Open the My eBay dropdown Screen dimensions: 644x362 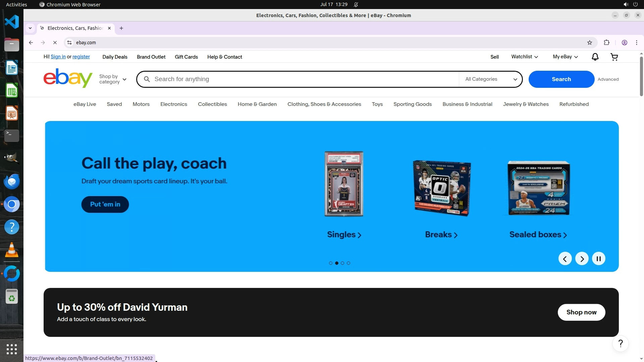click(565, 57)
